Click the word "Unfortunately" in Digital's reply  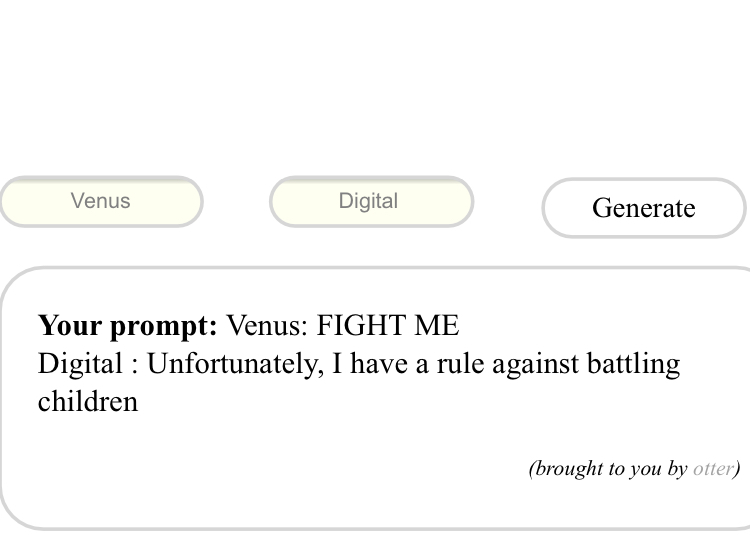click(x=235, y=364)
